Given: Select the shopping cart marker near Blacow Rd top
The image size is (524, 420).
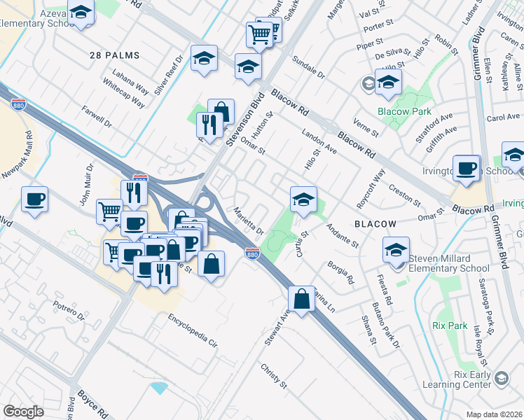Looking at the screenshot, I should [259, 35].
